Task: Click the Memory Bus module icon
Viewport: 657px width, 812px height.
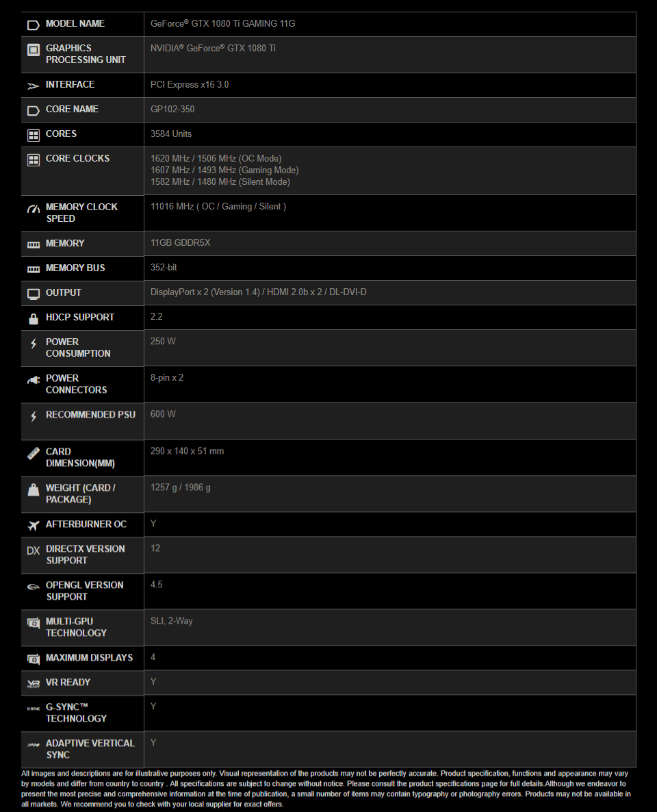Action: [33, 269]
